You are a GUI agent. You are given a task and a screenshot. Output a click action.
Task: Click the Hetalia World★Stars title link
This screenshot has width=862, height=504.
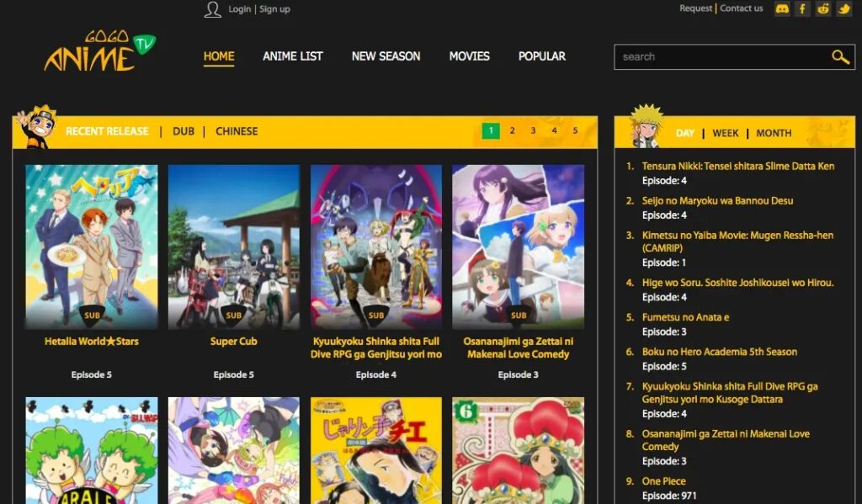[x=92, y=342]
